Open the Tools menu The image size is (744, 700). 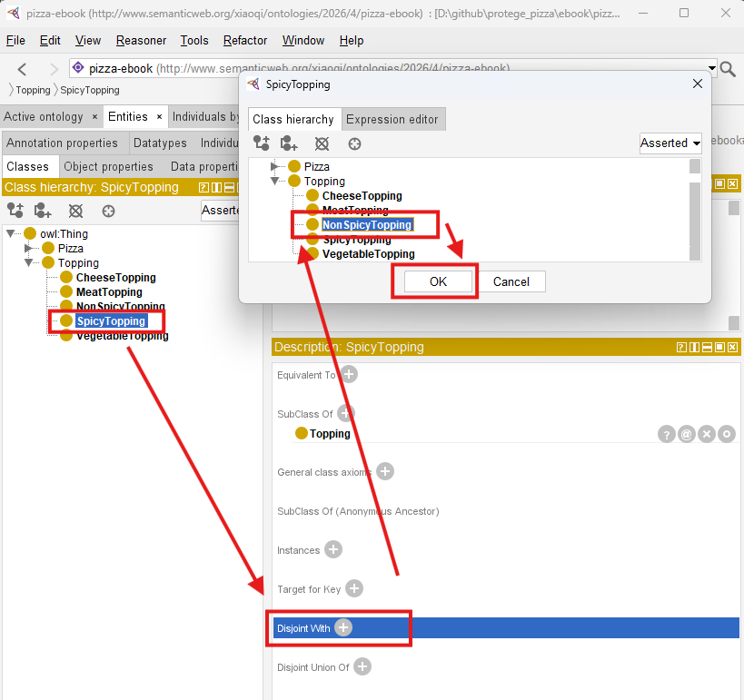coord(194,41)
